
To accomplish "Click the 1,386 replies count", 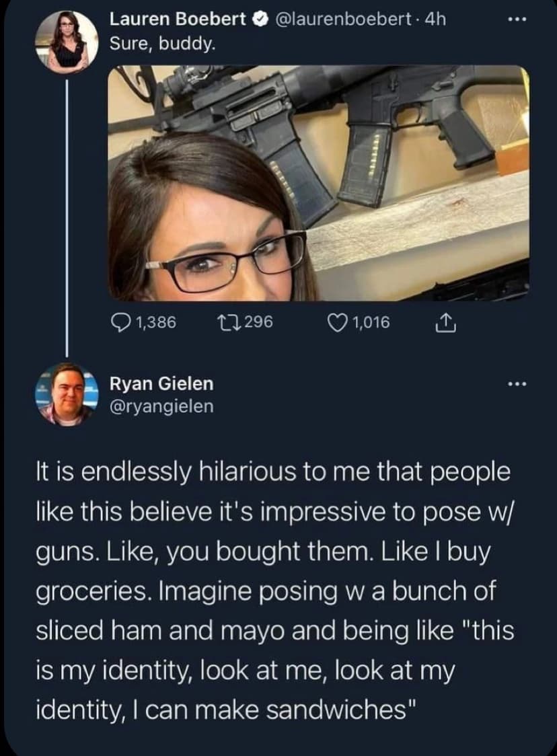I will [x=155, y=323].
